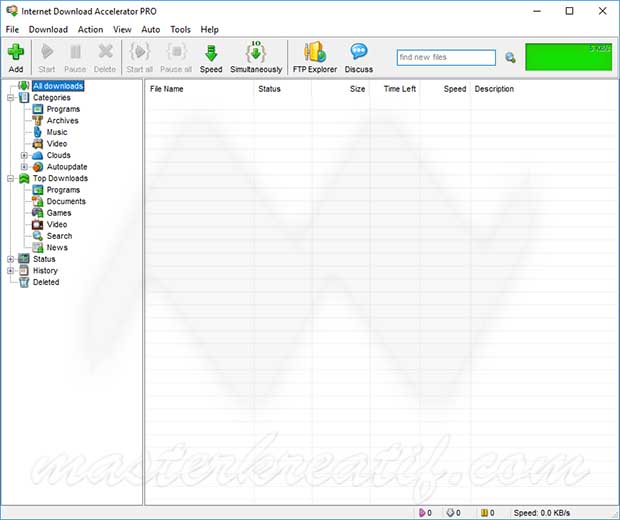Select the Music category

tap(57, 132)
